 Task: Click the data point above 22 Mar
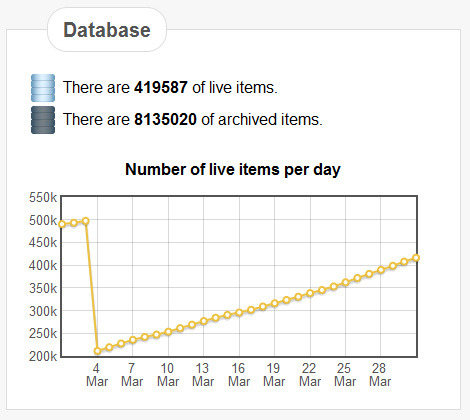310,293
